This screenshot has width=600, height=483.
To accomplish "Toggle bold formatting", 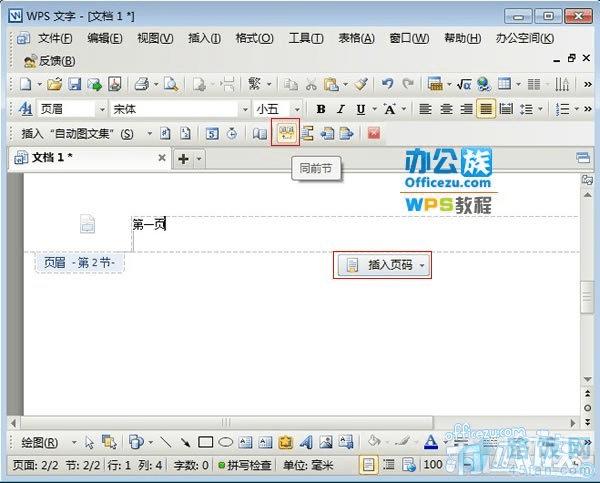I will coord(321,109).
